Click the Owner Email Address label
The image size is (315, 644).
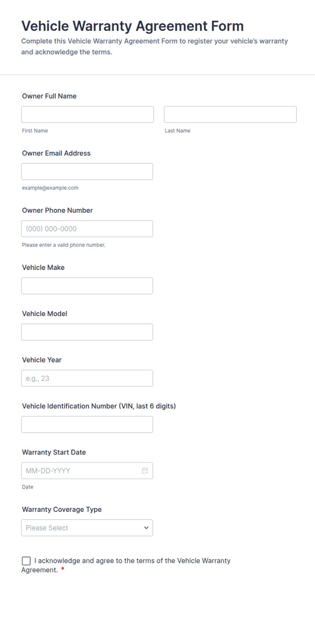coord(56,153)
